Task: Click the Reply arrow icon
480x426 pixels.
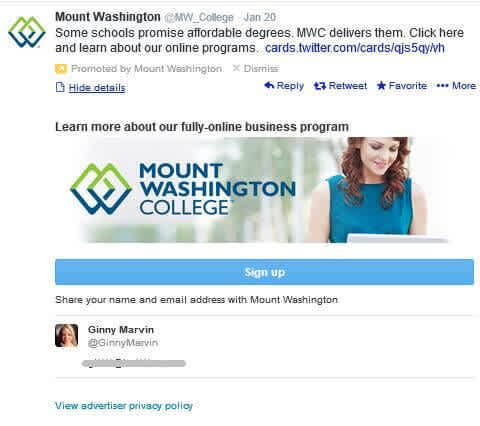Action: pos(269,86)
